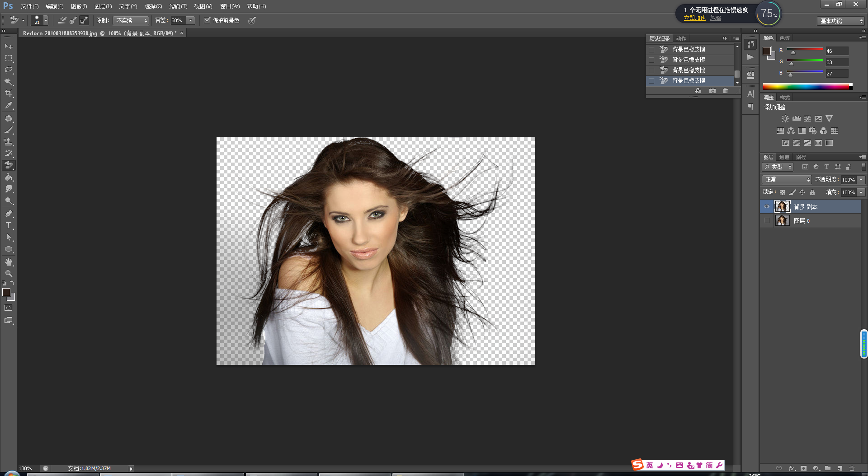Hide the 背景 副本 layer
The width and height of the screenshot is (868, 476).
tap(766, 206)
